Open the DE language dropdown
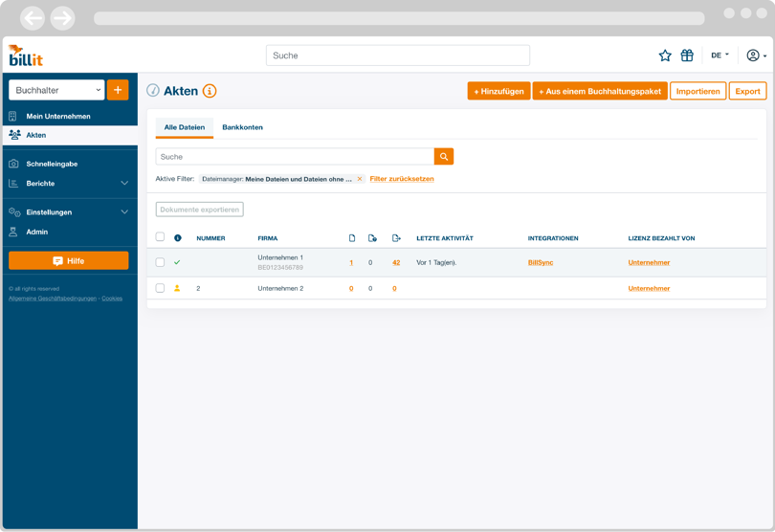This screenshot has height=532, width=775. (x=720, y=55)
